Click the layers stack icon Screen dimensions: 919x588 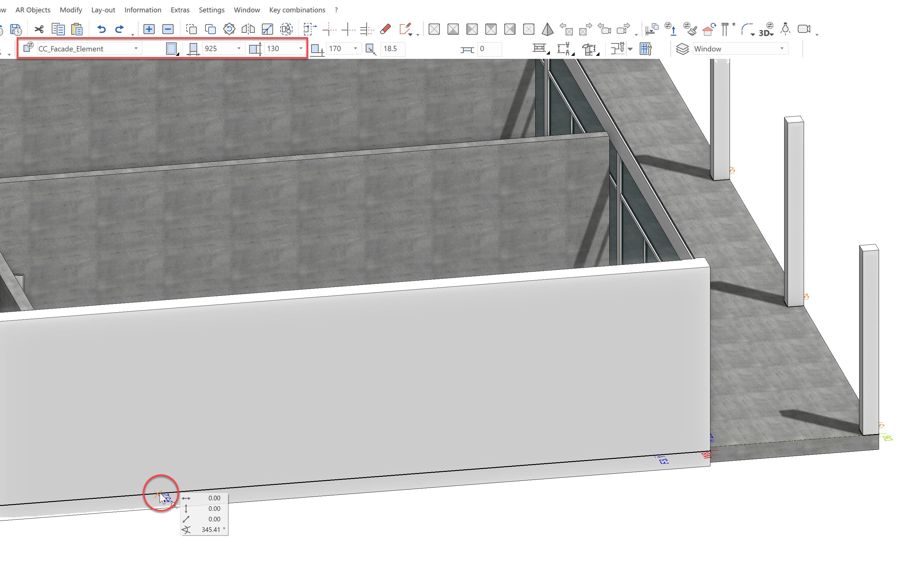(682, 49)
